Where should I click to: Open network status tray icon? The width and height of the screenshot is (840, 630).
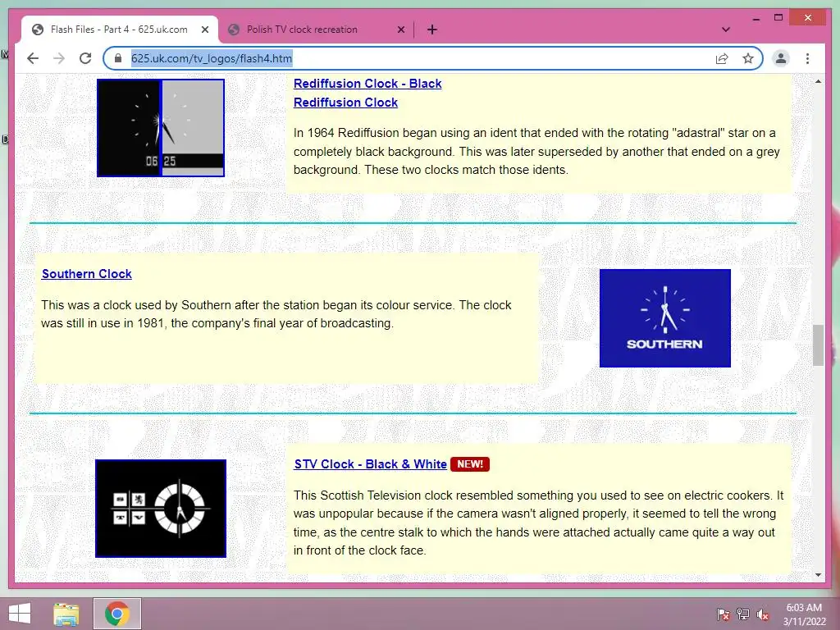coord(743,614)
